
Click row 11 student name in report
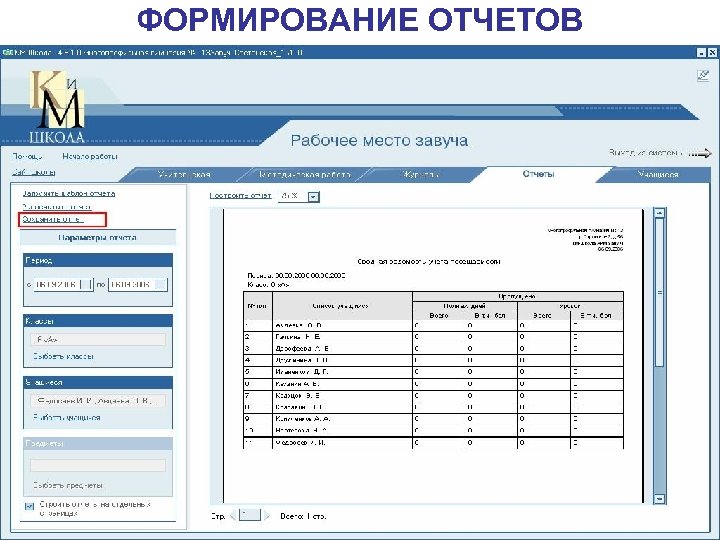(x=300, y=443)
